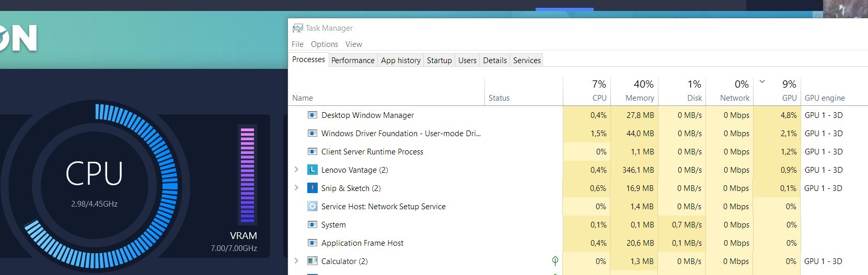Open the Options menu

tap(325, 44)
